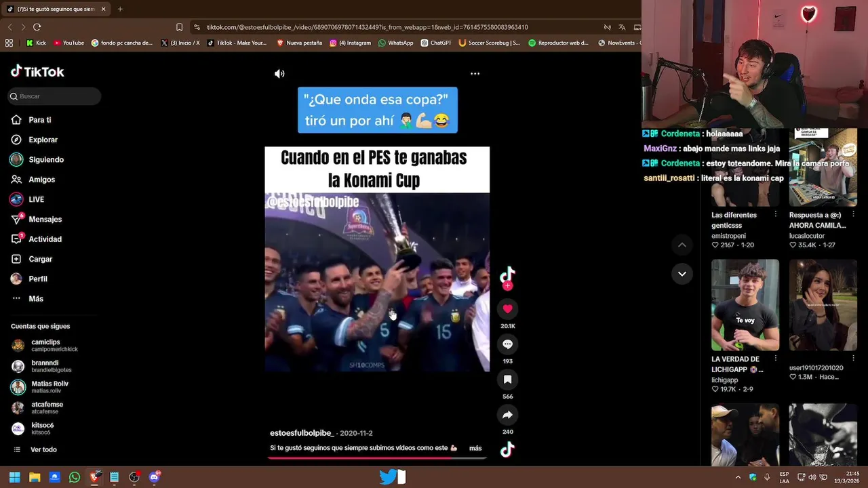
Task: Open the Instagram bookmark
Action: pyautogui.click(x=350, y=43)
